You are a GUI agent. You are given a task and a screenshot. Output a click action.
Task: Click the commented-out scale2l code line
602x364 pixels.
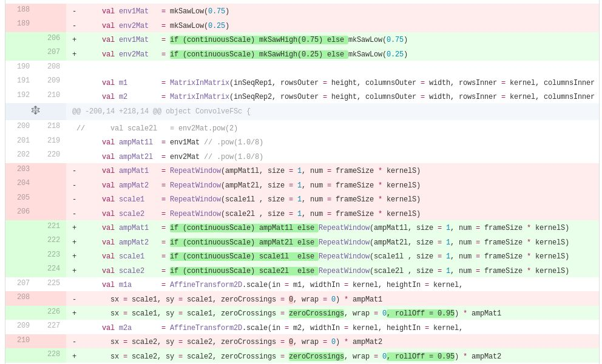(x=157, y=129)
